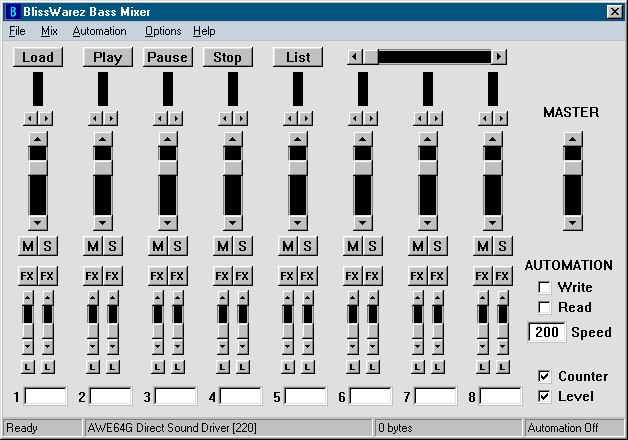628x440 pixels.
Task: Open the Automation menu
Action: pos(99,31)
